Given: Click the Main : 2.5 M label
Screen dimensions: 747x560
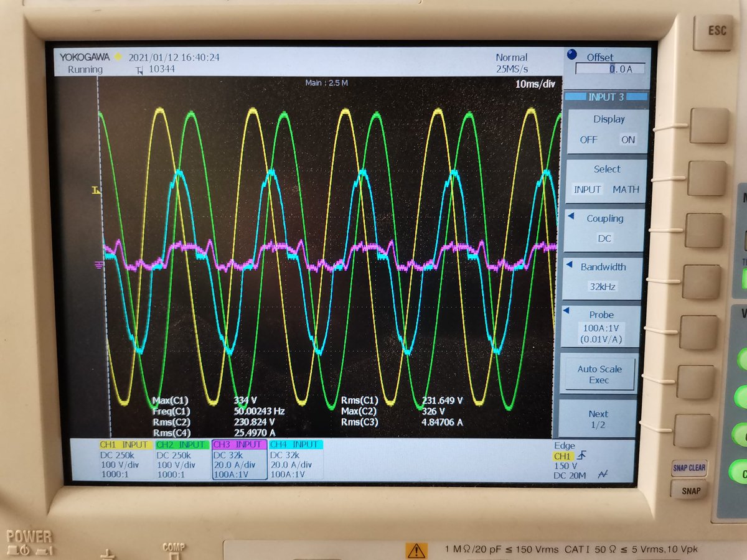Looking at the screenshot, I should pos(327,82).
